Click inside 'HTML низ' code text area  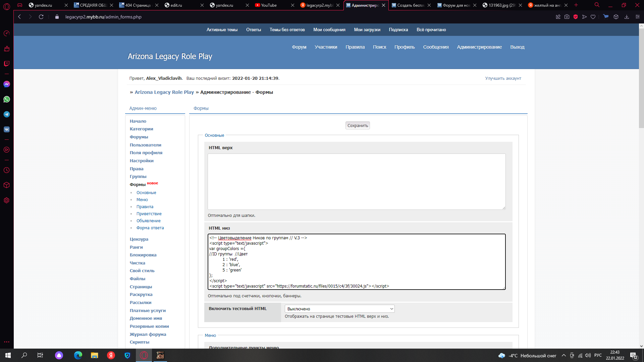(357, 262)
